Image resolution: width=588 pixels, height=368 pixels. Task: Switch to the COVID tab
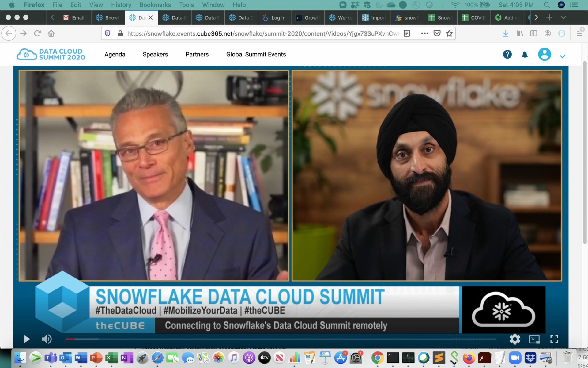(474, 18)
